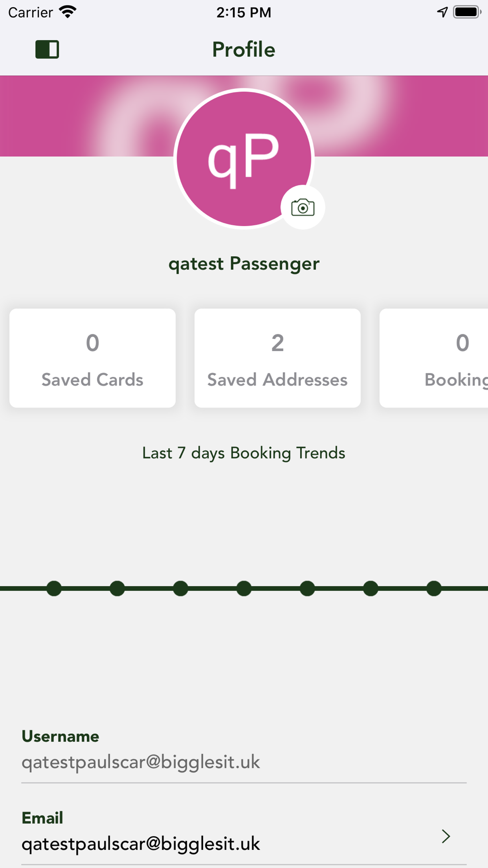Select the fourth dot on booking trend chart

click(244, 588)
